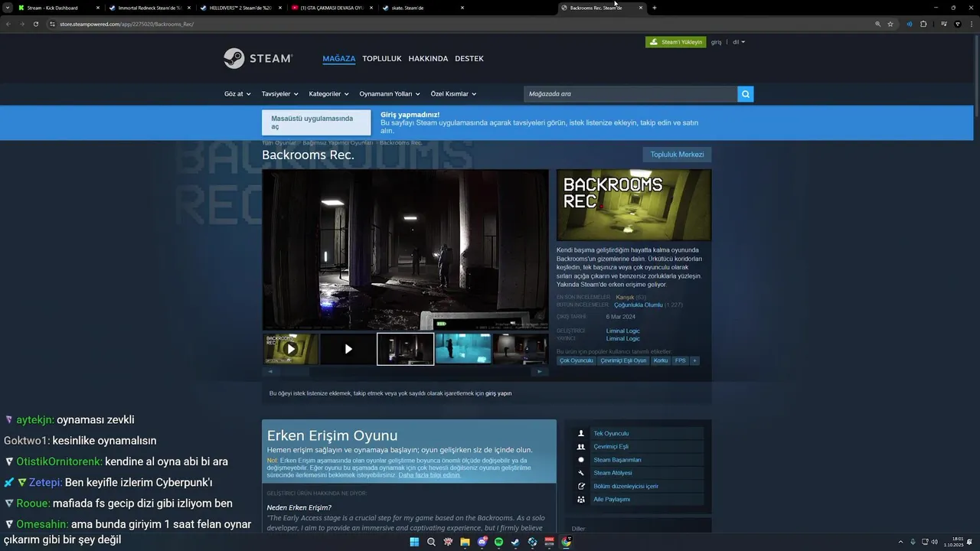Select the cyan pool room screenshot thumbnail
Viewport: 980px width, 551px height.
click(x=463, y=349)
